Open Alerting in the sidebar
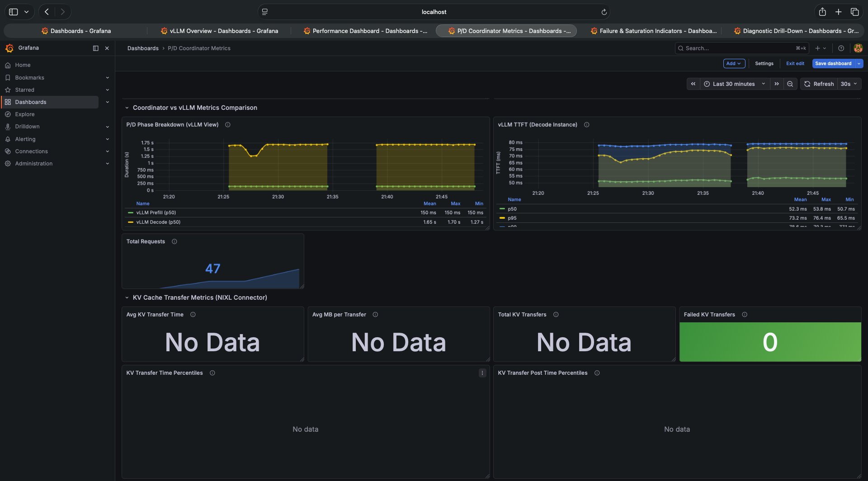 point(25,139)
